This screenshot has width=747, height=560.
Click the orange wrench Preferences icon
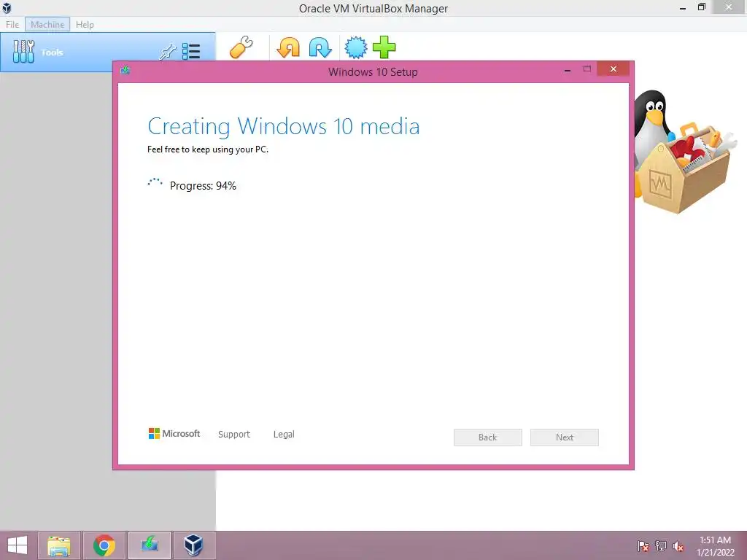click(241, 47)
